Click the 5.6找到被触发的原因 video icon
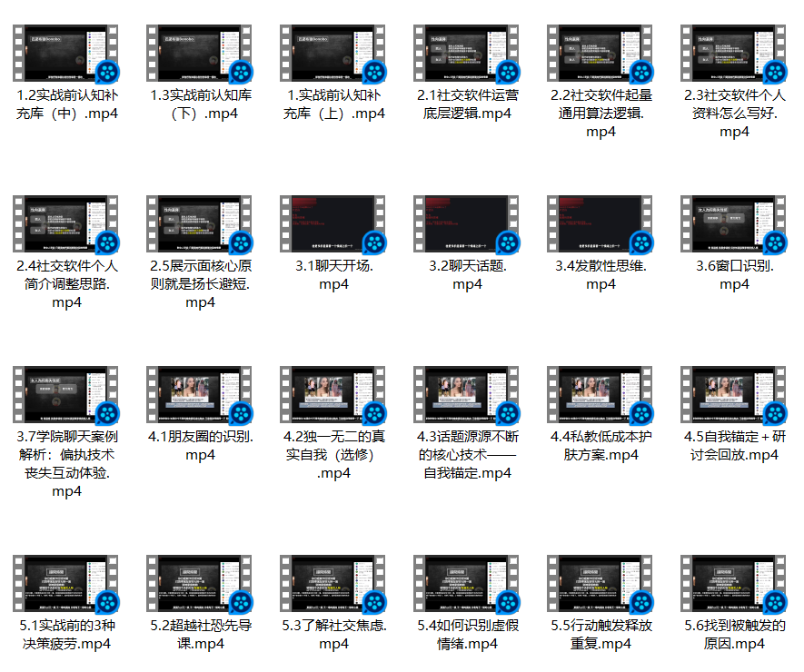This screenshot has height=672, width=804. [734, 586]
